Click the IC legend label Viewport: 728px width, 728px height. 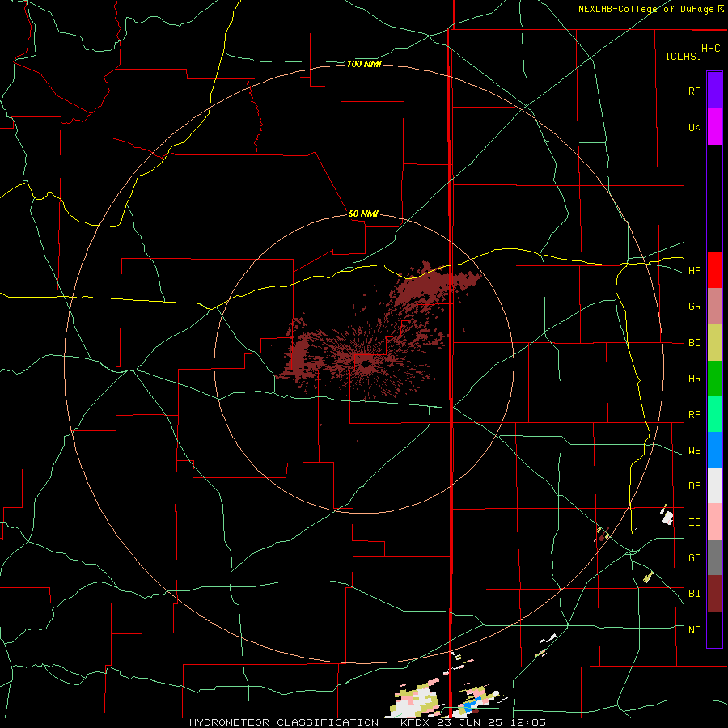pyautogui.click(x=694, y=523)
